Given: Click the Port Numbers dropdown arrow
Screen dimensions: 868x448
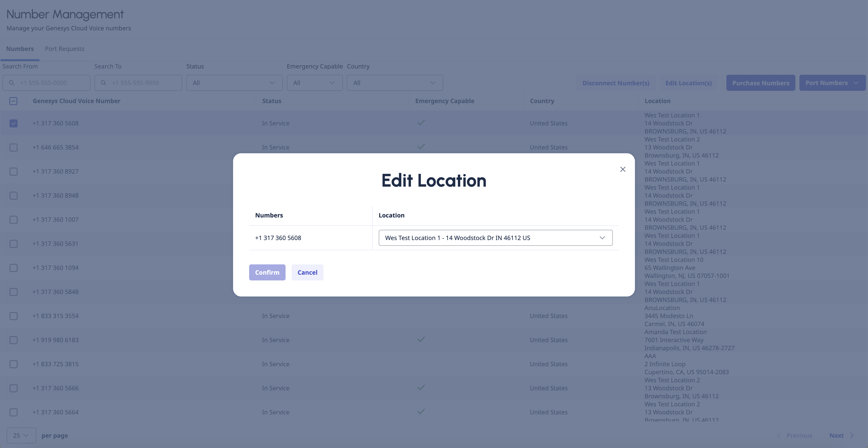Looking at the screenshot, I should click(856, 83).
